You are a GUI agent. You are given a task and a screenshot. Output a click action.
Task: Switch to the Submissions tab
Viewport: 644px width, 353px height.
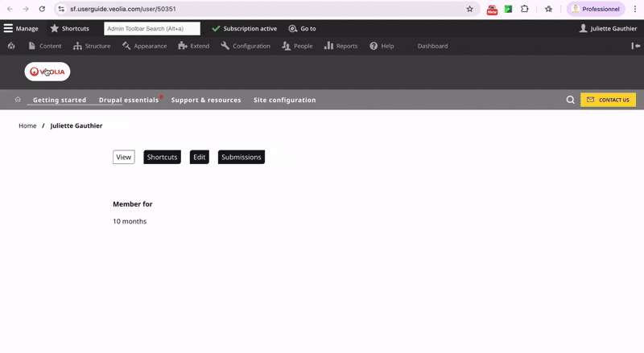coord(241,157)
